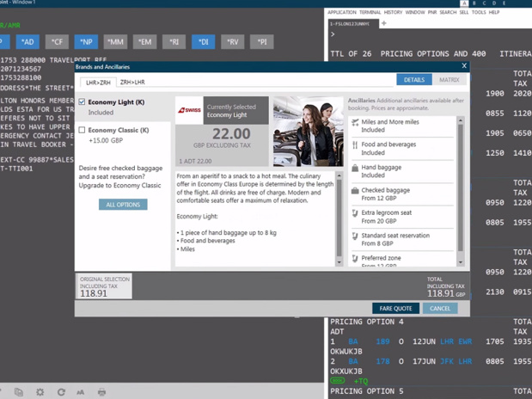Click the Food and beverages cutlery icon

point(355,145)
